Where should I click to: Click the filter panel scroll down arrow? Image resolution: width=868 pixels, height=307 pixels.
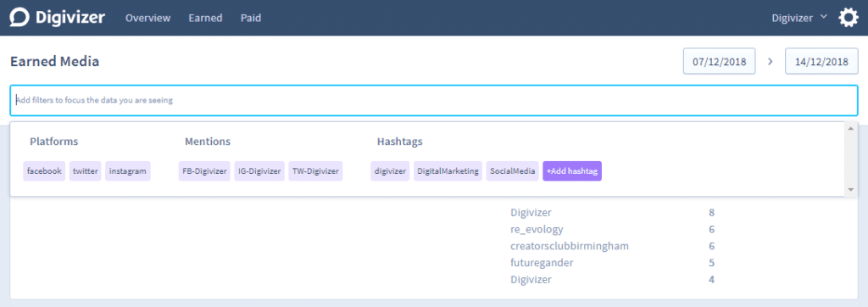851,189
